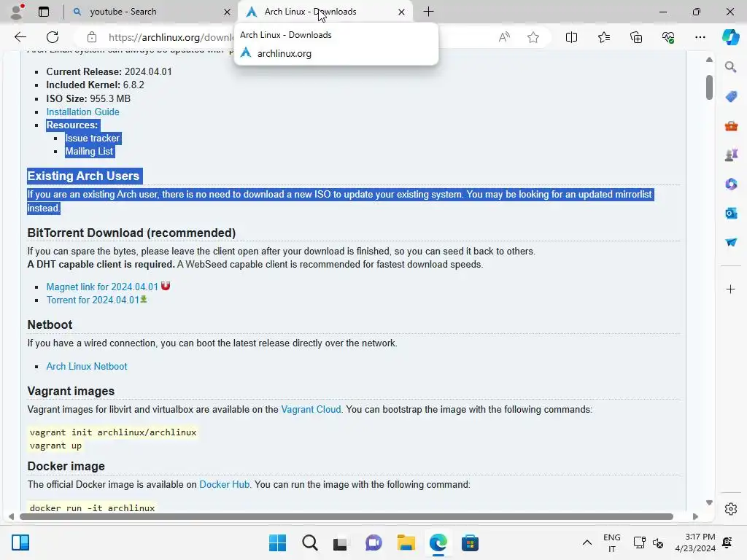The image size is (747, 560).
Task: Open Arch Linux Netboot link
Action: (87, 366)
